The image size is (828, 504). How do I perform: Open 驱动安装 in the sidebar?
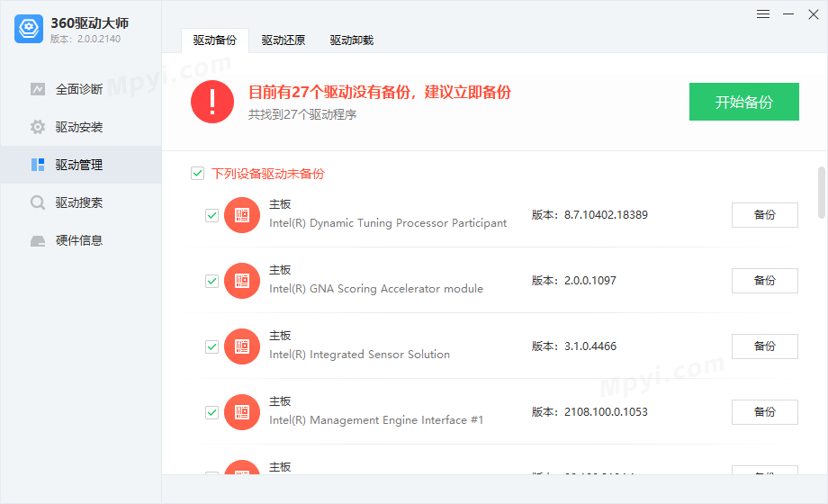tap(81, 127)
